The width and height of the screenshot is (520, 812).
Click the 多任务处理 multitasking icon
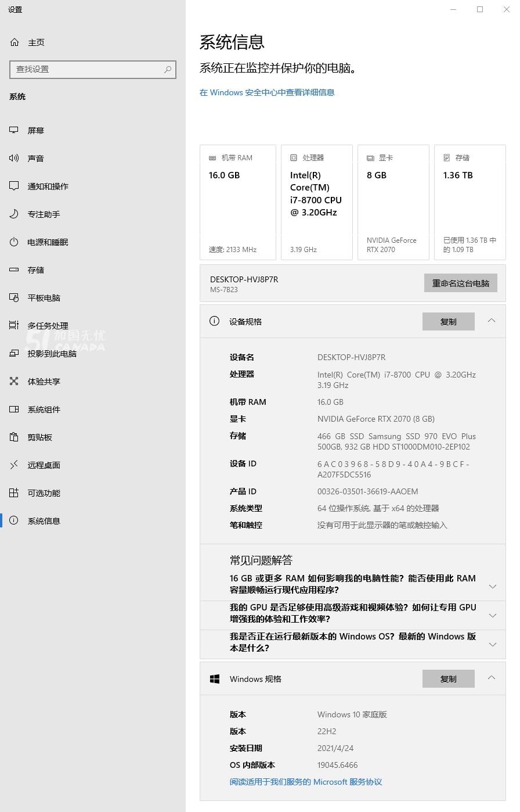(x=14, y=325)
